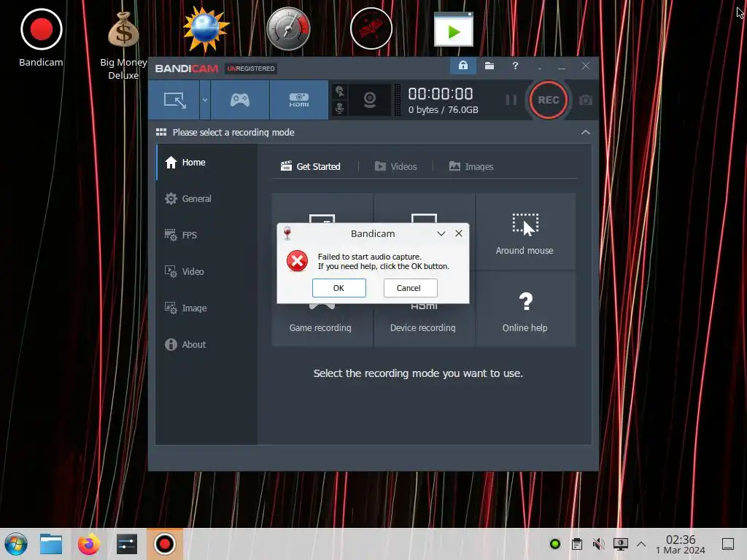The width and height of the screenshot is (747, 560).
Task: Open the speedometer gauge desktop icon
Action: (288, 29)
